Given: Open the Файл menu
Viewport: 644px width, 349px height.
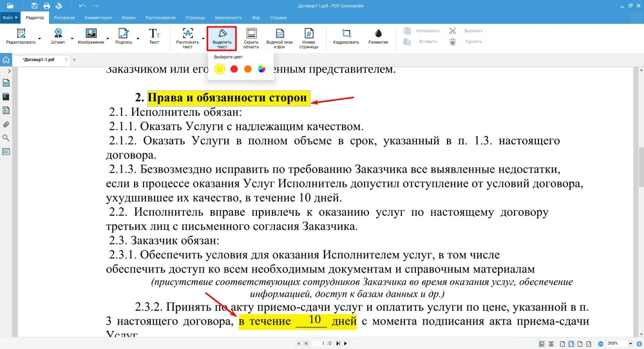Looking at the screenshot, I should pos(10,17).
